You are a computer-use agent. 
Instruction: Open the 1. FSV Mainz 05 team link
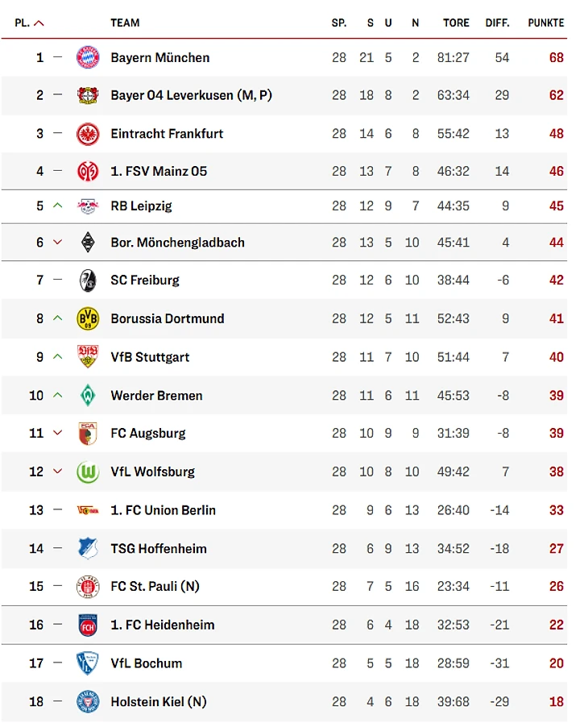159,171
